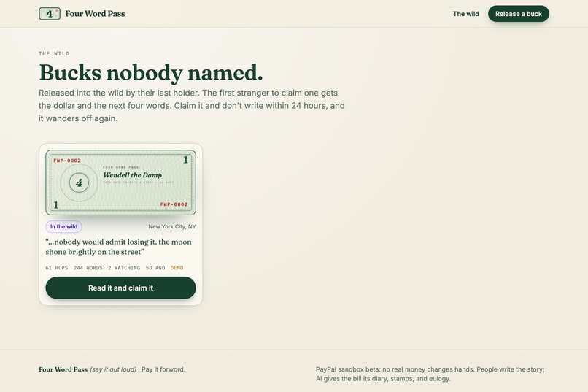Click the footer (say it out loud) text
The width and height of the screenshot is (588, 392).
[113, 369]
